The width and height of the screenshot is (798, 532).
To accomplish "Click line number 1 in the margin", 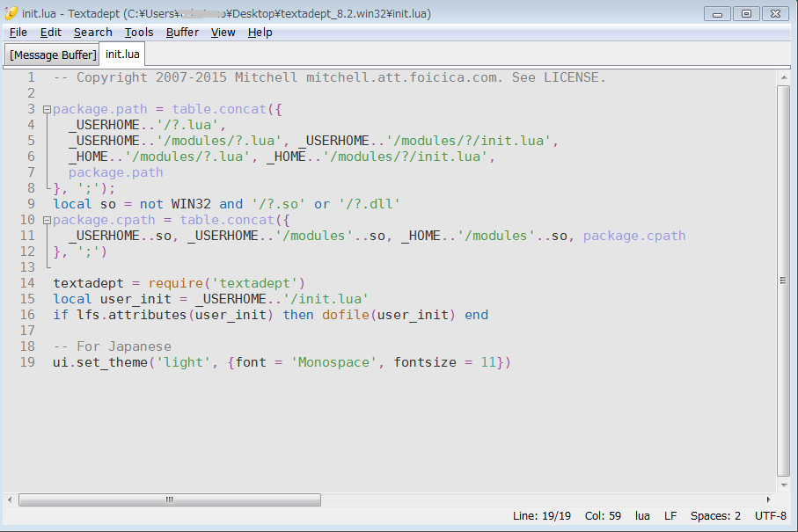I will [x=31, y=77].
